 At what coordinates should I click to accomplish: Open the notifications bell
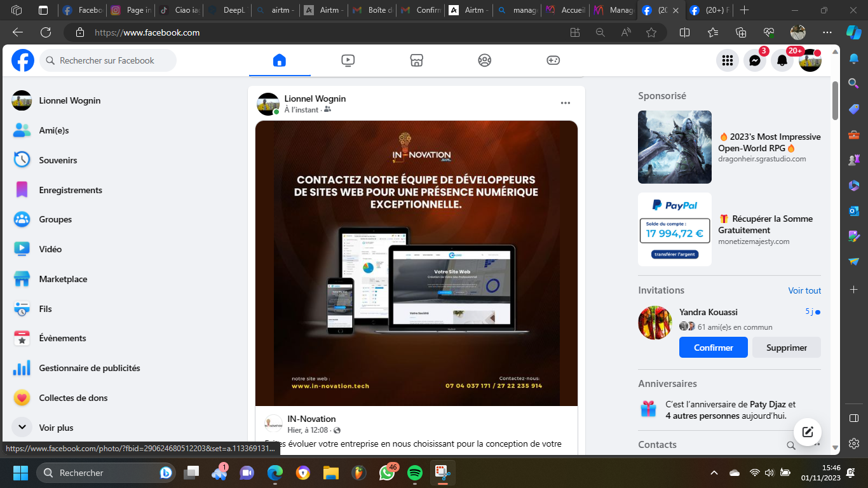point(782,60)
